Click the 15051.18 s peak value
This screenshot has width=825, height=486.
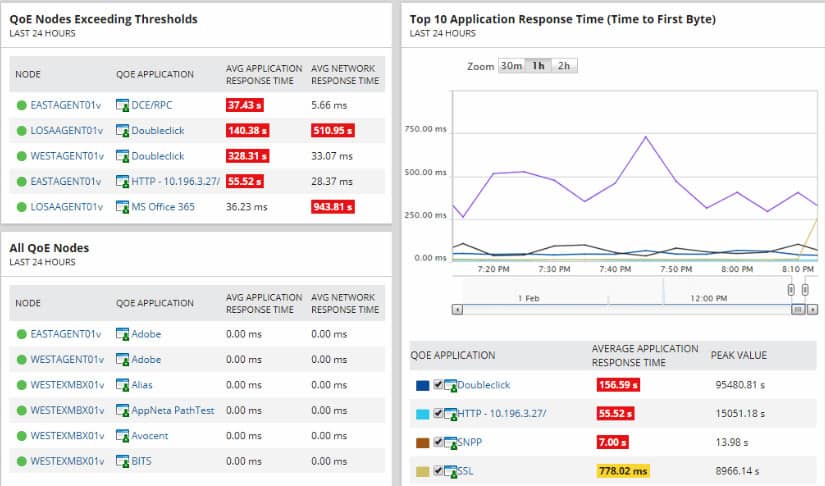pos(740,413)
